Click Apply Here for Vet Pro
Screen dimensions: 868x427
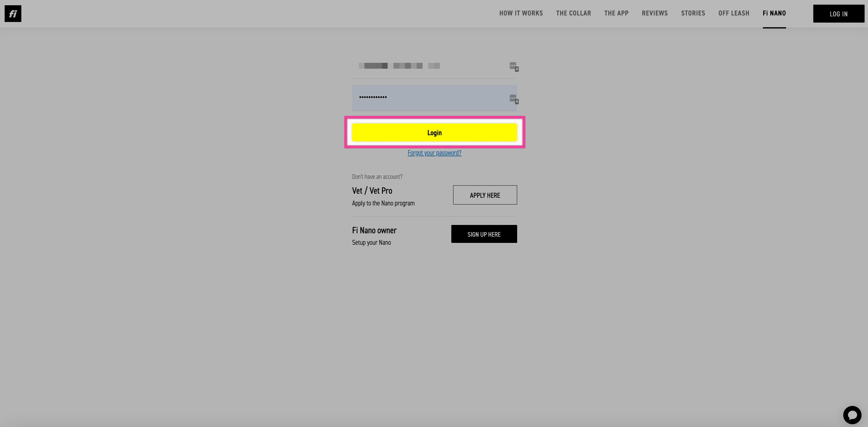[485, 195]
